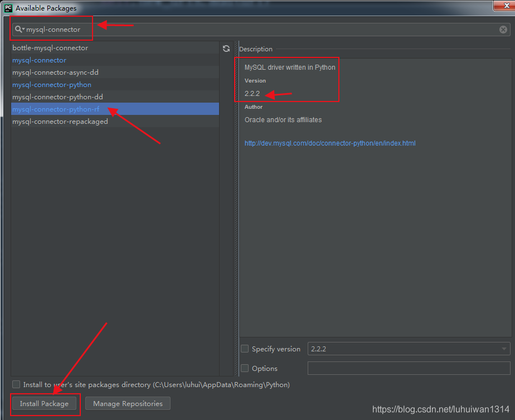Click the vertical splitter handle between panels
515x420 pixels.
[x=236, y=209]
